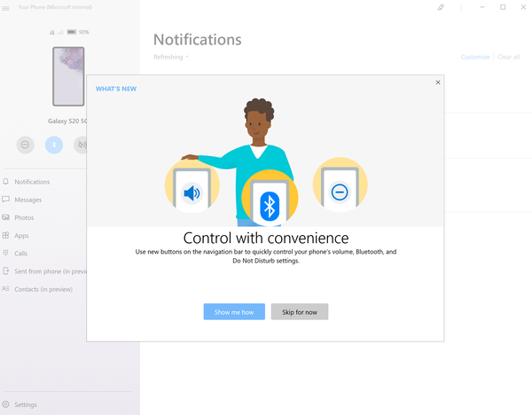The height and width of the screenshot is (415, 532).
Task: Toggle the phone mute volume button
Action: coord(81,145)
